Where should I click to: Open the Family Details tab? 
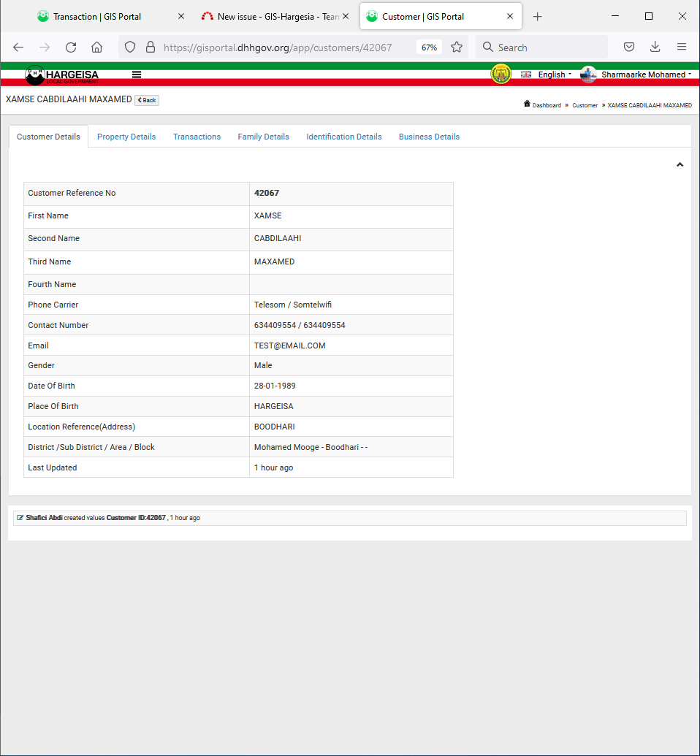[x=263, y=137]
